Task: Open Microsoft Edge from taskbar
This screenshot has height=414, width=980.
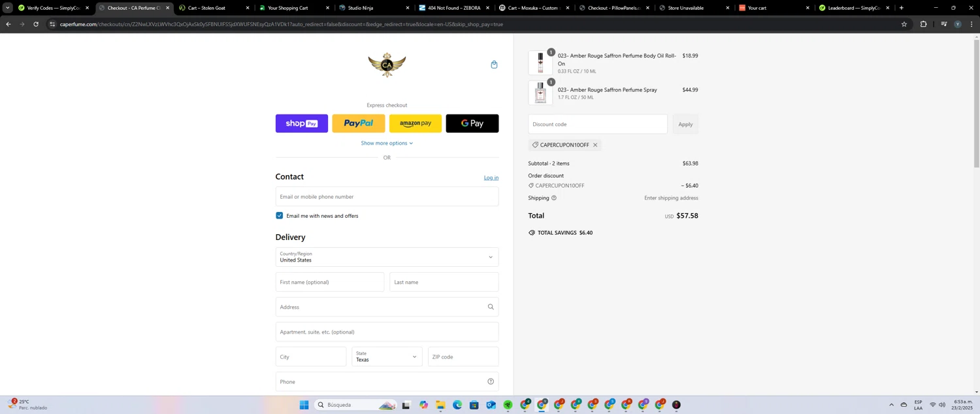Action: tap(457, 405)
